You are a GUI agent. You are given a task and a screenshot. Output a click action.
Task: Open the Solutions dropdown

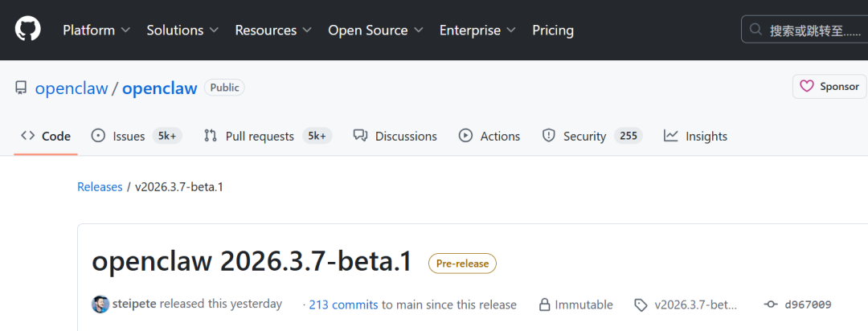tap(182, 30)
